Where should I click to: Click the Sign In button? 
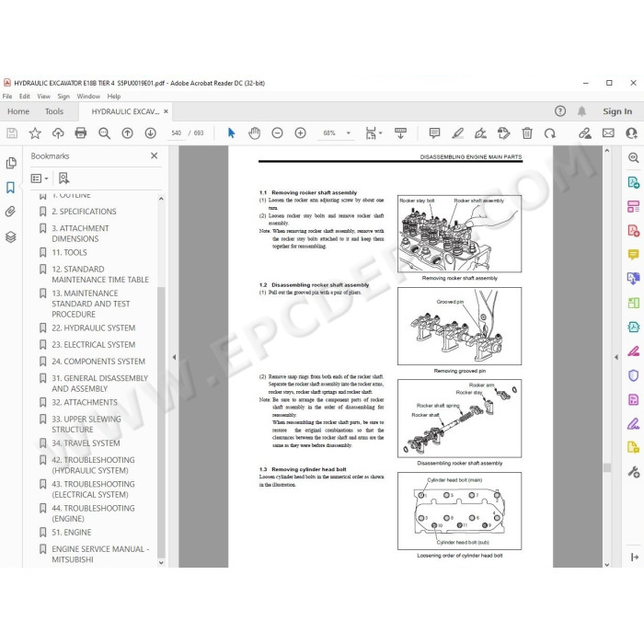point(617,111)
